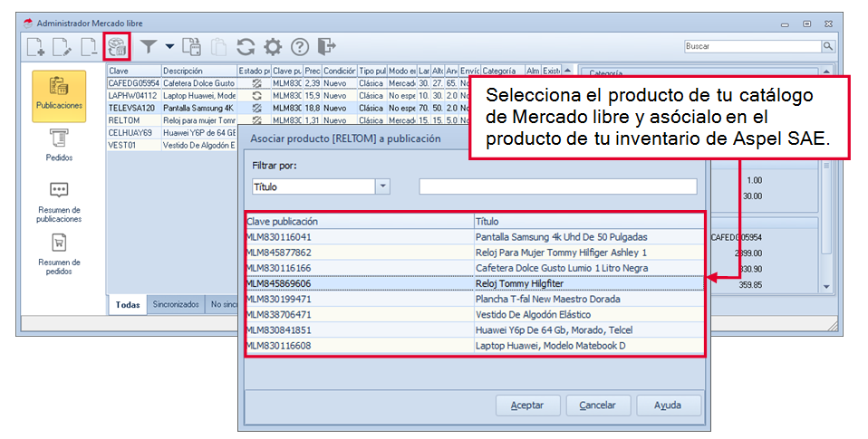Open settings with the gear icon

coord(273,46)
